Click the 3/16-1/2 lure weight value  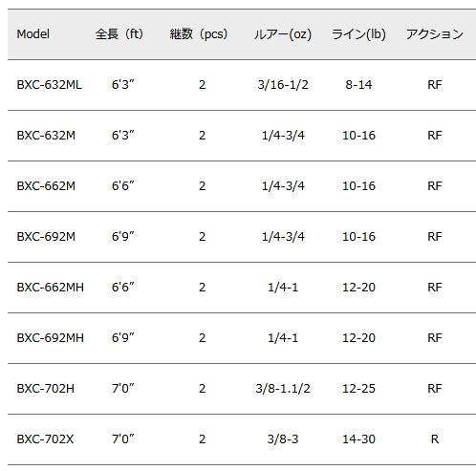pyautogui.click(x=283, y=85)
